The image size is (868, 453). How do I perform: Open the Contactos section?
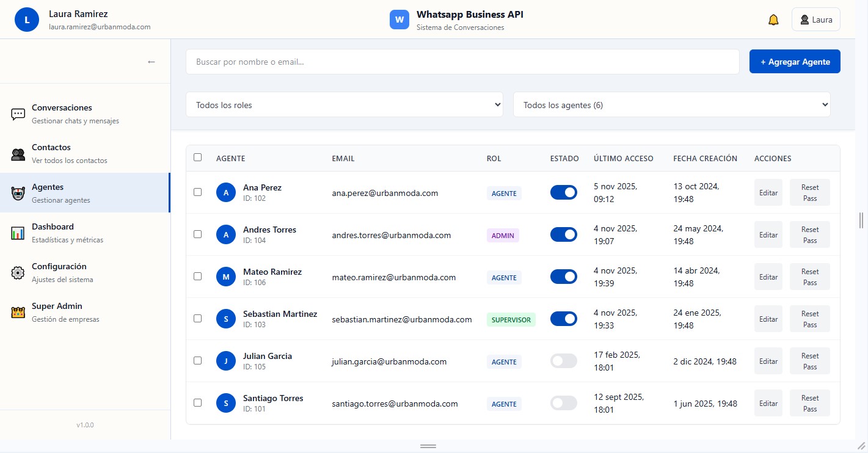click(x=85, y=153)
